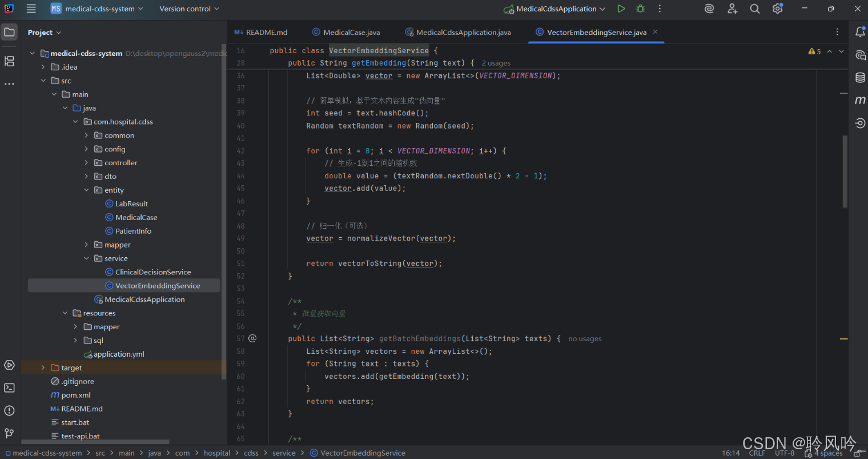The height and width of the screenshot is (459, 868).
Task: Click caret position 16:14 in status bar
Action: (x=730, y=453)
